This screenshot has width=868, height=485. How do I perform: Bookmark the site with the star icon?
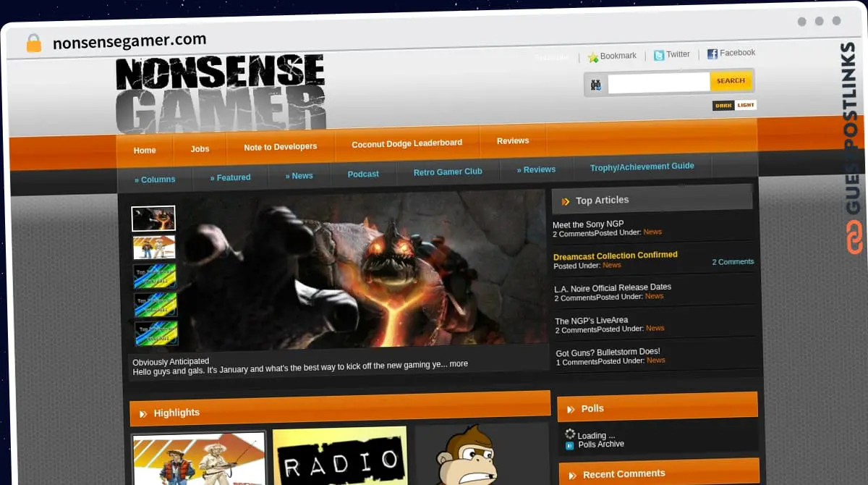tap(593, 56)
